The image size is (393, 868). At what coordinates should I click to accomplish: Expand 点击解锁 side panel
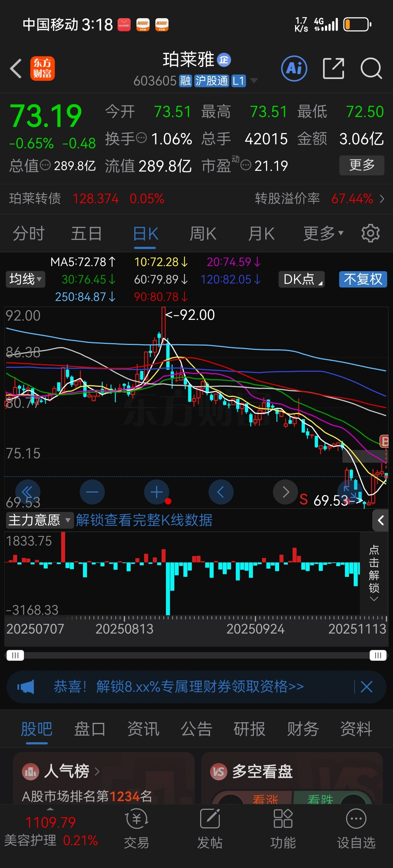(x=374, y=573)
